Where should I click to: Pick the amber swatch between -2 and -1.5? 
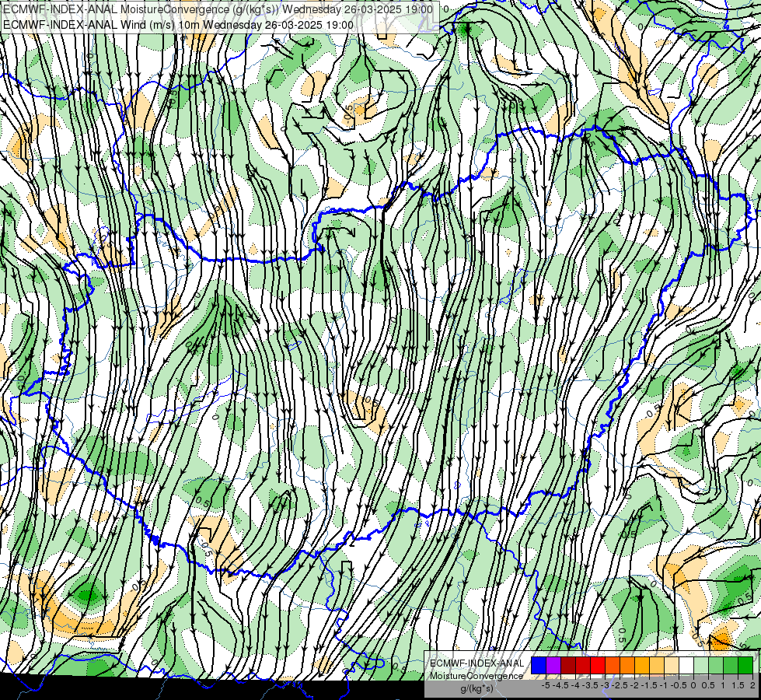point(642,665)
